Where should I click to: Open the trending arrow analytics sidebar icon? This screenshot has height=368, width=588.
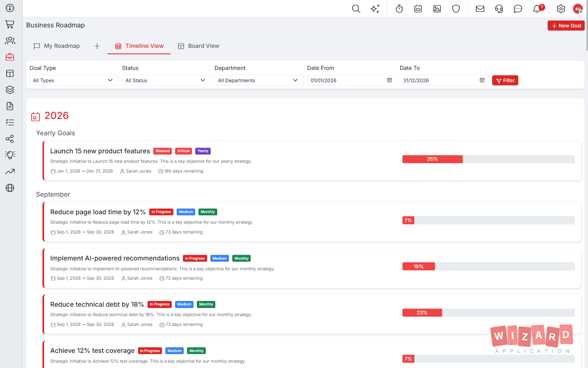point(10,172)
